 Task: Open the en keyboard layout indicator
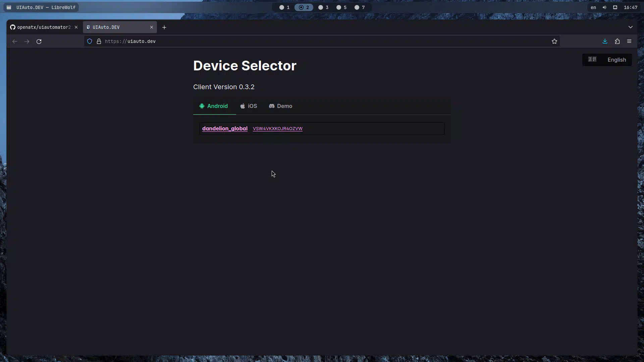tap(593, 7)
